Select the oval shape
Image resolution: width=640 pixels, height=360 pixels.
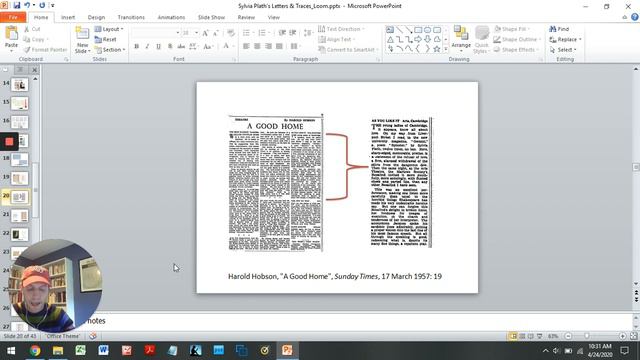(427, 30)
